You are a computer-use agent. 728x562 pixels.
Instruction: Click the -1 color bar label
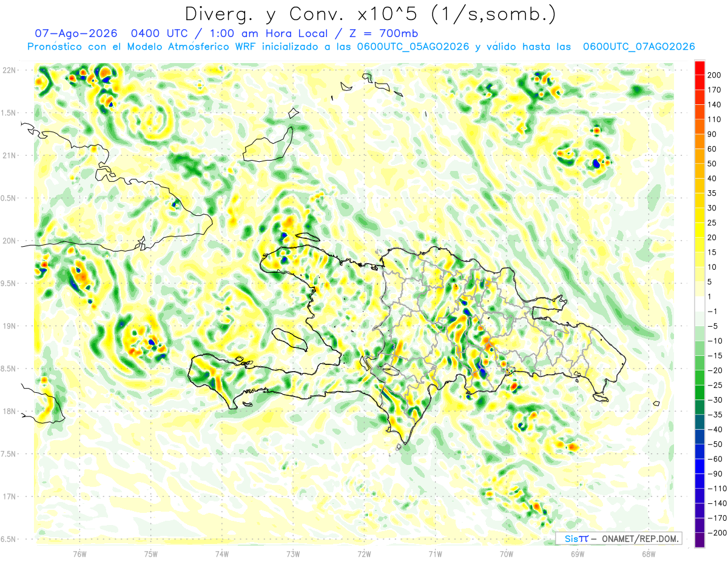tap(713, 311)
